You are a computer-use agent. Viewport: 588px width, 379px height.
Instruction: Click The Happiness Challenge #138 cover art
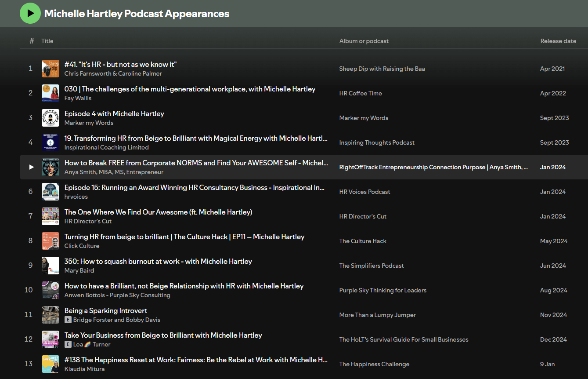pos(51,364)
